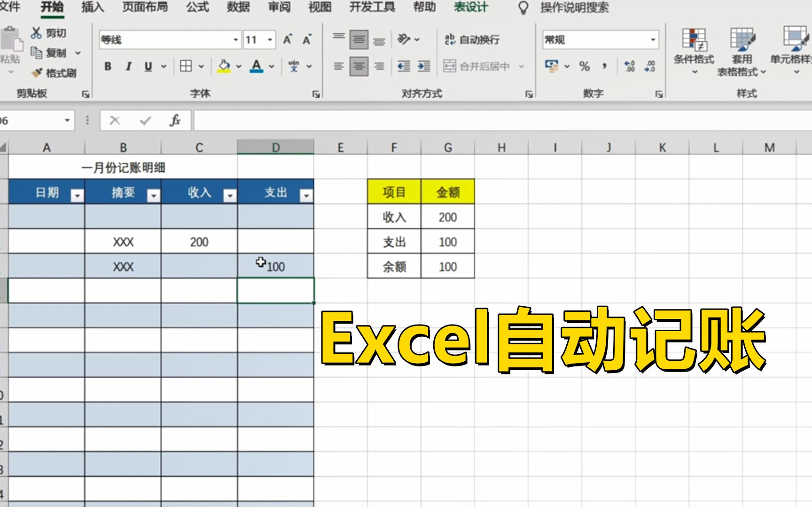Increase font size with large A

[288, 40]
